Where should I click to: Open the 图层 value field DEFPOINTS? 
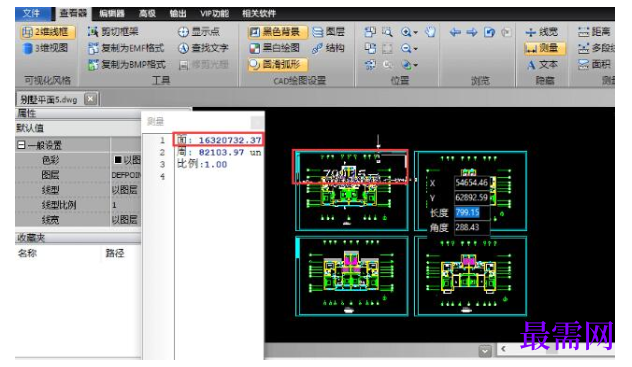tap(126, 175)
